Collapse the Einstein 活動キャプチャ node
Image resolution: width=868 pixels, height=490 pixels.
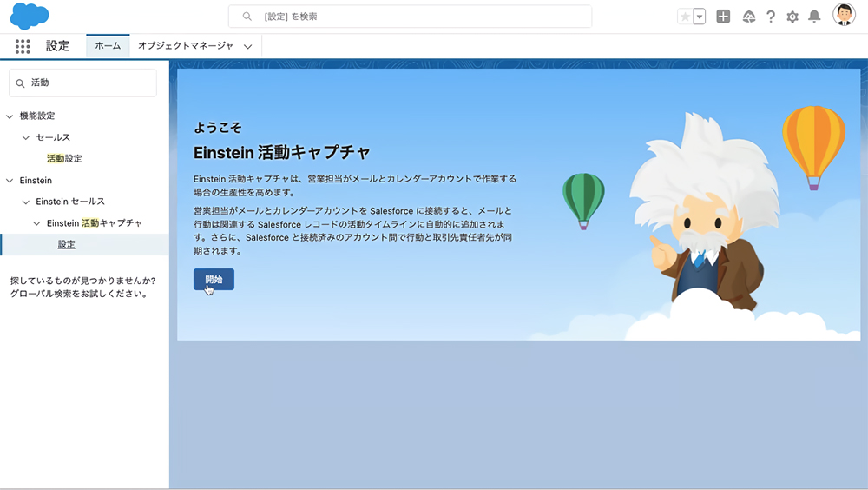pyautogui.click(x=36, y=223)
